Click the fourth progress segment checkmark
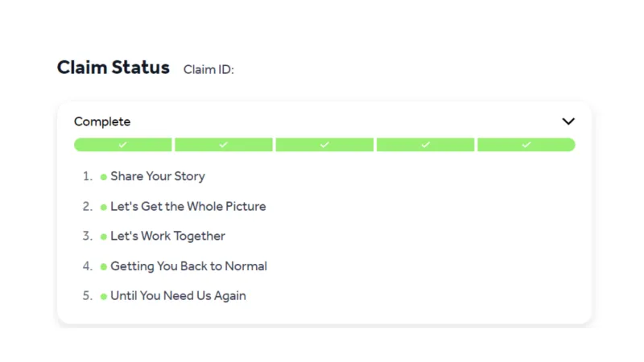 click(426, 145)
